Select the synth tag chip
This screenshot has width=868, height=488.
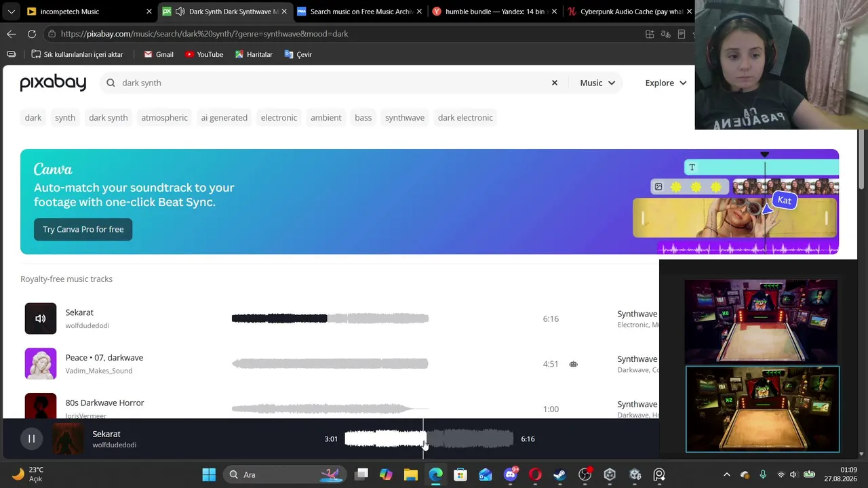click(x=65, y=117)
